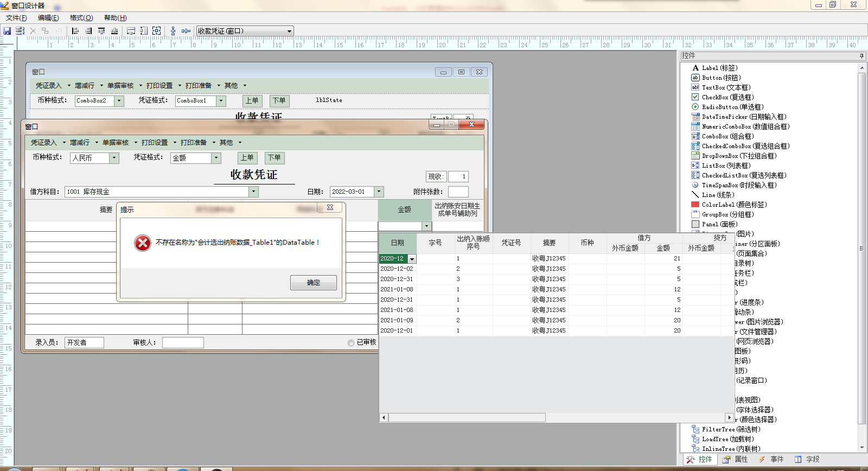Switch to the 事件 tab
Image resolution: width=868 pixels, height=471 pixels.
[771, 460]
